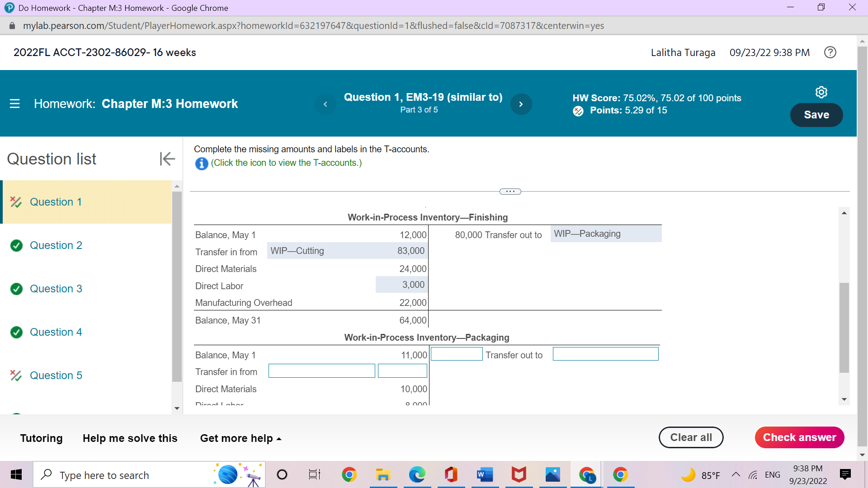Click Clear all to reset answers
868x488 pixels.
[691, 437]
